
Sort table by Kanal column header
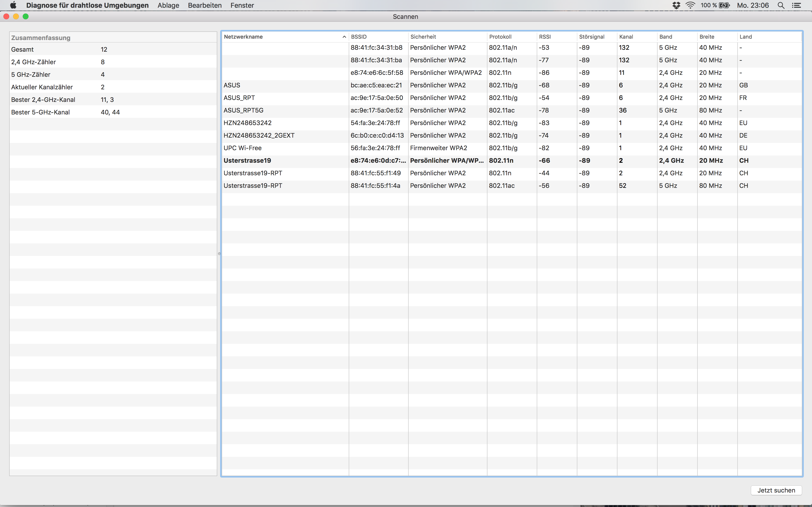[x=626, y=36]
